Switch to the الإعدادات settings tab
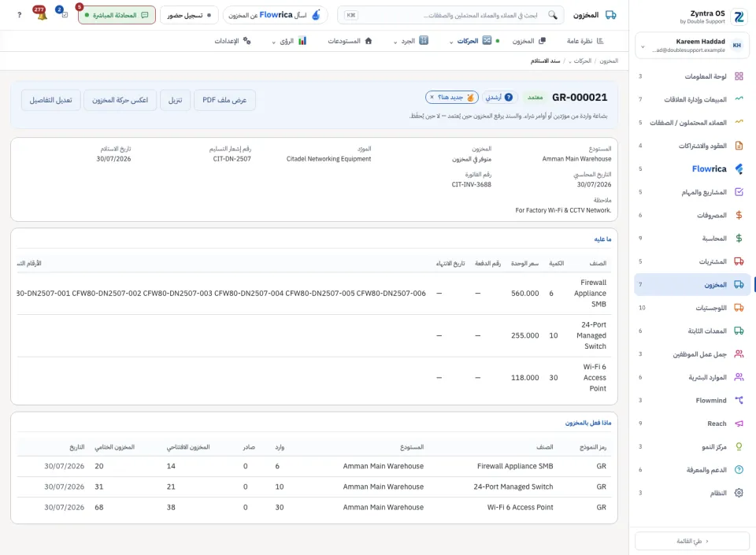The image size is (756, 555). coord(232,41)
